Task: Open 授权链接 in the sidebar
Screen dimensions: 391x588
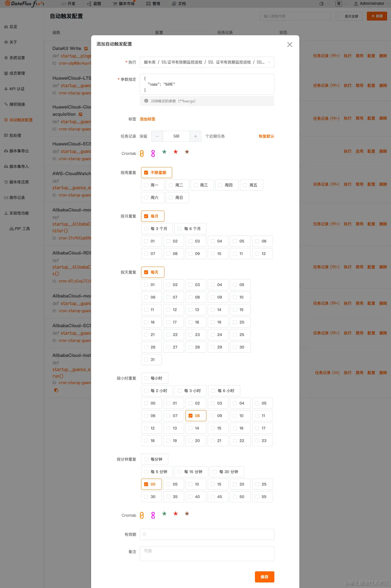Action: click(15, 104)
